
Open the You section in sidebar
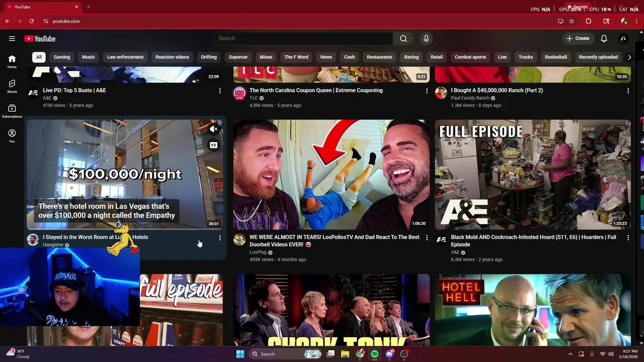pyautogui.click(x=12, y=136)
